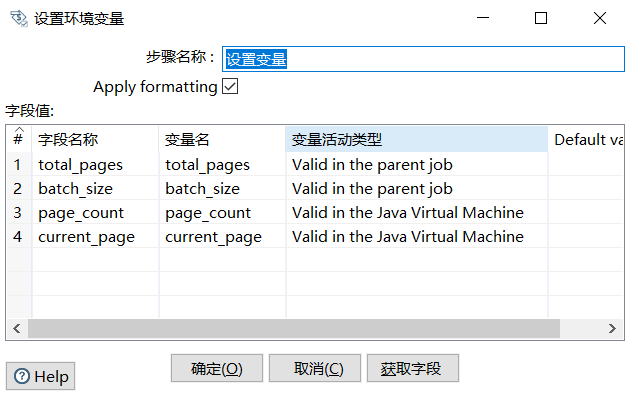Click the 获取字段 button
The height and width of the screenshot is (396, 630).
click(x=413, y=368)
